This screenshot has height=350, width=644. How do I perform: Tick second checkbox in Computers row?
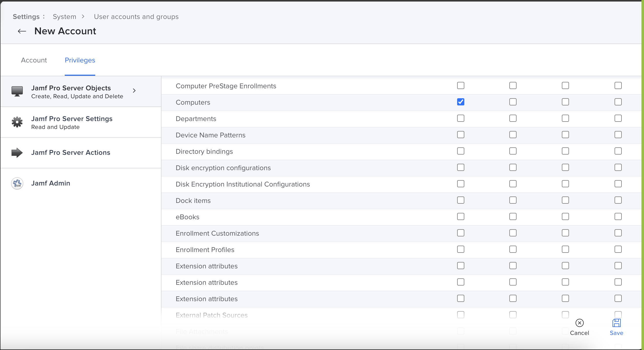[x=513, y=102]
